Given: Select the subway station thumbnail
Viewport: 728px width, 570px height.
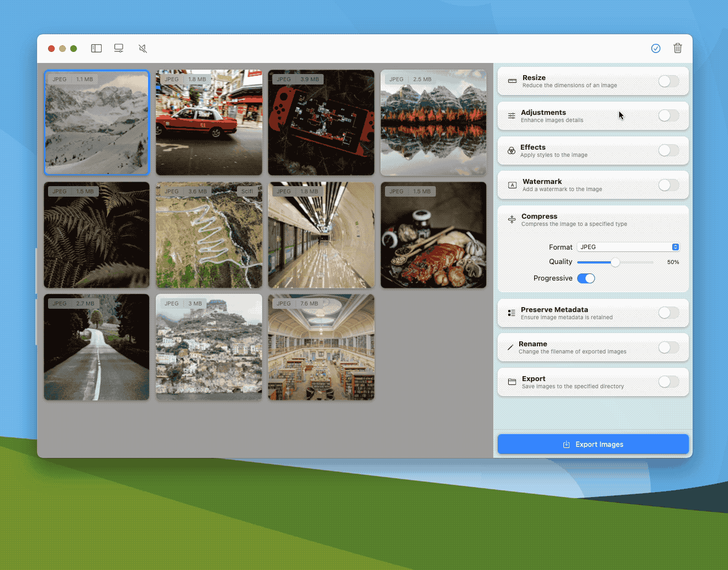Looking at the screenshot, I should [x=321, y=235].
